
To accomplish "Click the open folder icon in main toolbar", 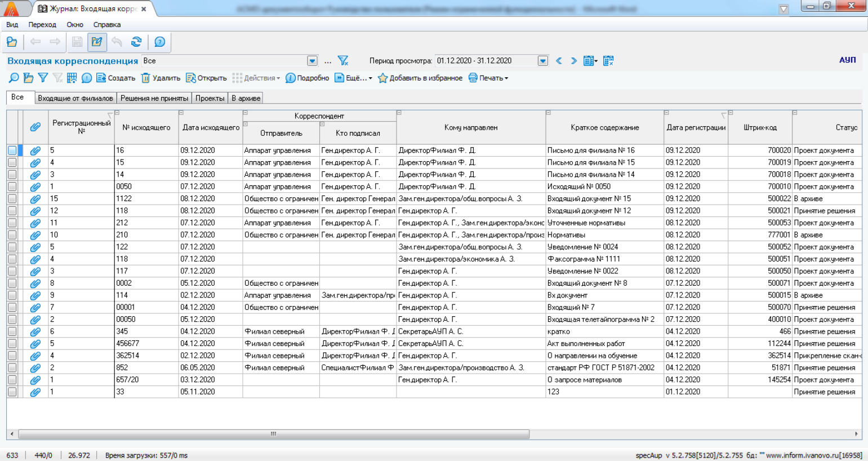I will [x=12, y=42].
